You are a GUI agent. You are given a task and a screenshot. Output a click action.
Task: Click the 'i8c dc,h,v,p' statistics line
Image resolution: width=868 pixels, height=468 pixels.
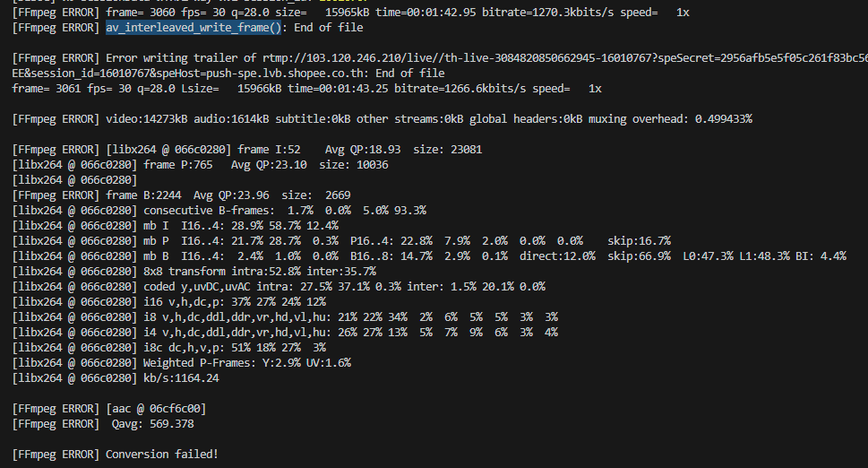click(x=168, y=348)
